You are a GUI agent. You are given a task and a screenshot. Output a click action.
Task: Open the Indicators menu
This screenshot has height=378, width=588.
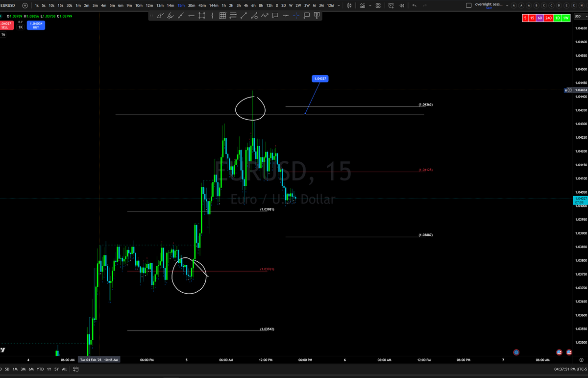tap(362, 5)
